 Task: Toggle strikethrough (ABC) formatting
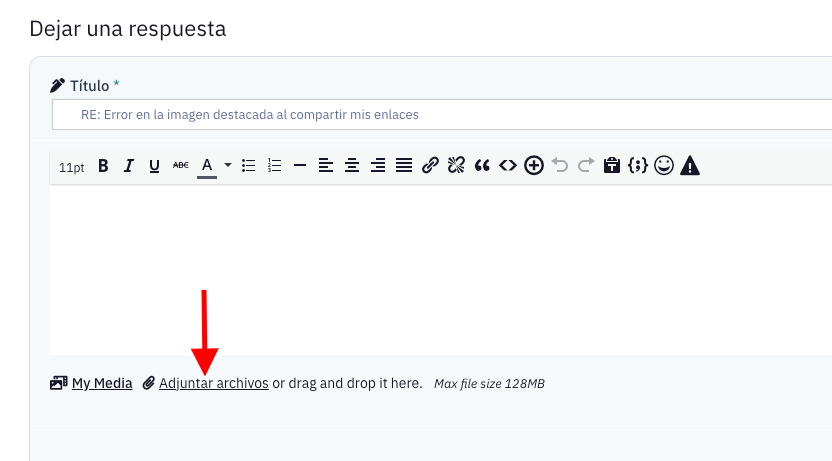click(180, 166)
